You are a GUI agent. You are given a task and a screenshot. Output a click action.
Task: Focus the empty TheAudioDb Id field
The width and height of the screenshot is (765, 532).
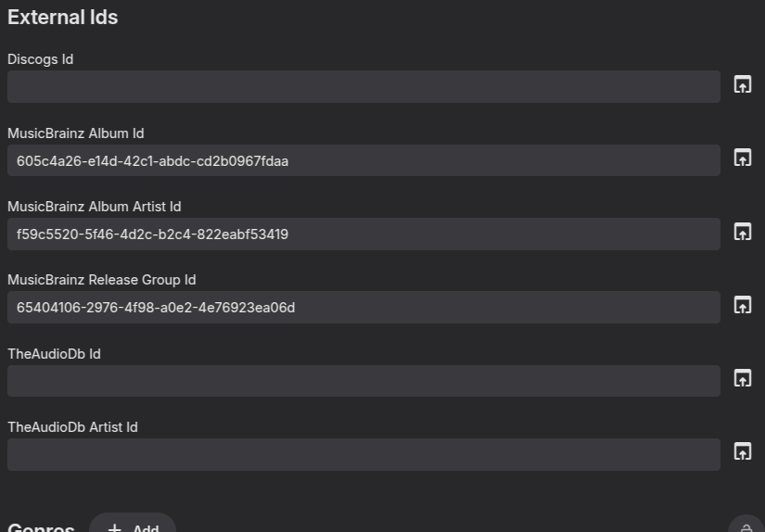point(363,381)
